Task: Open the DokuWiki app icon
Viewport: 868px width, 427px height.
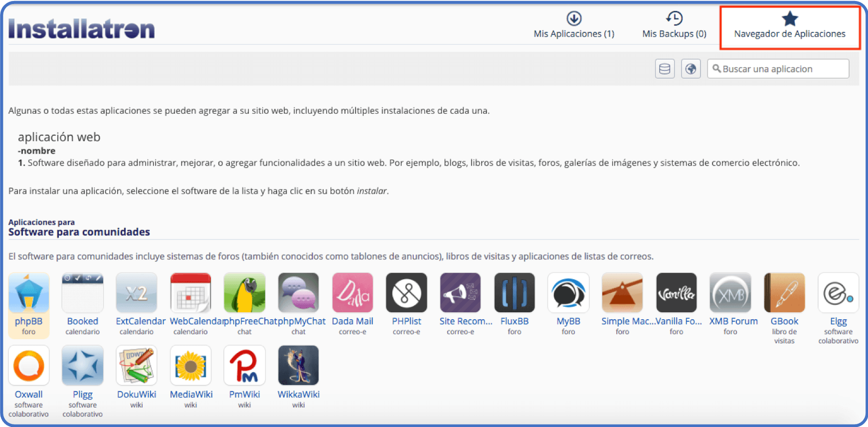Action: [137, 366]
